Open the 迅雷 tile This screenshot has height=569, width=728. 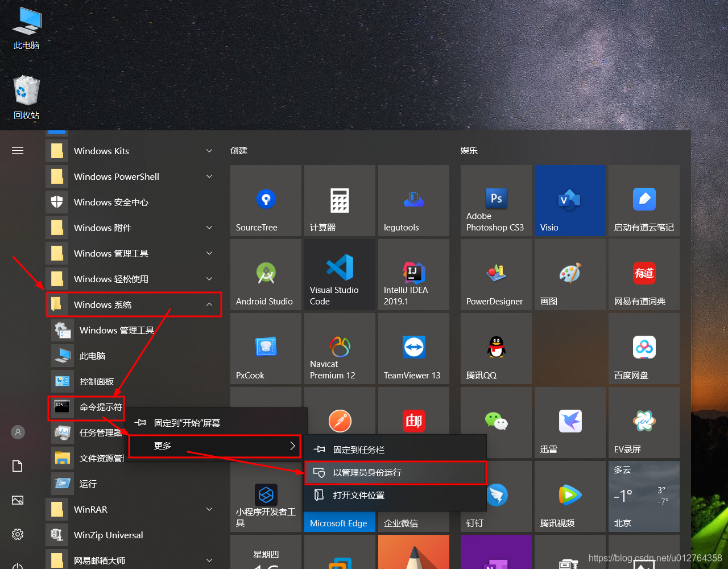(x=570, y=422)
